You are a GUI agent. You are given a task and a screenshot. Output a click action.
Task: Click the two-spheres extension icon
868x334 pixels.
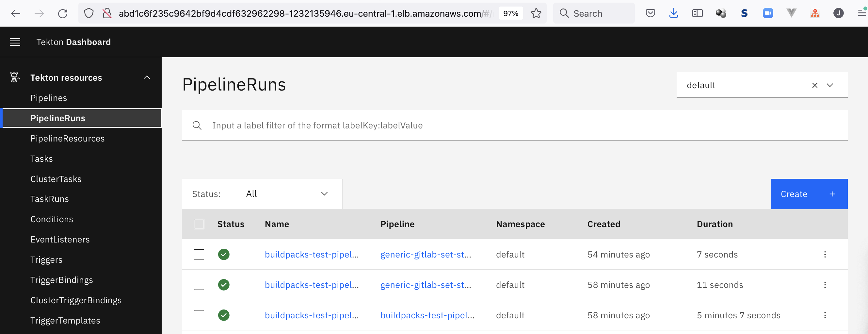[x=721, y=13]
